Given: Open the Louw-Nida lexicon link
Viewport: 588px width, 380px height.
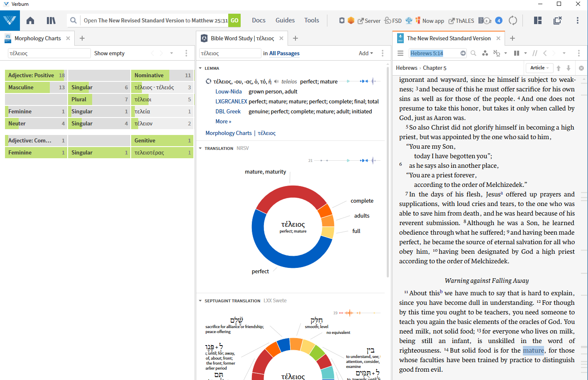Looking at the screenshot, I should coord(228,91).
